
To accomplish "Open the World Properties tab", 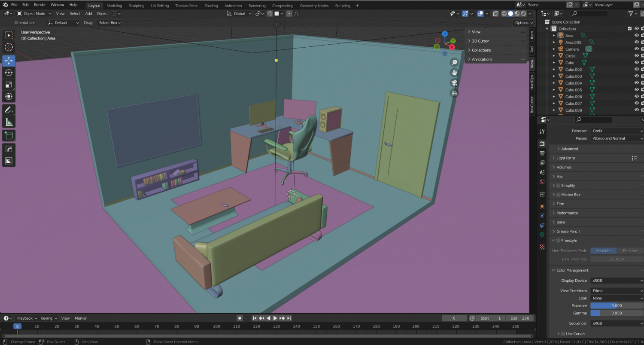I will click(542, 182).
